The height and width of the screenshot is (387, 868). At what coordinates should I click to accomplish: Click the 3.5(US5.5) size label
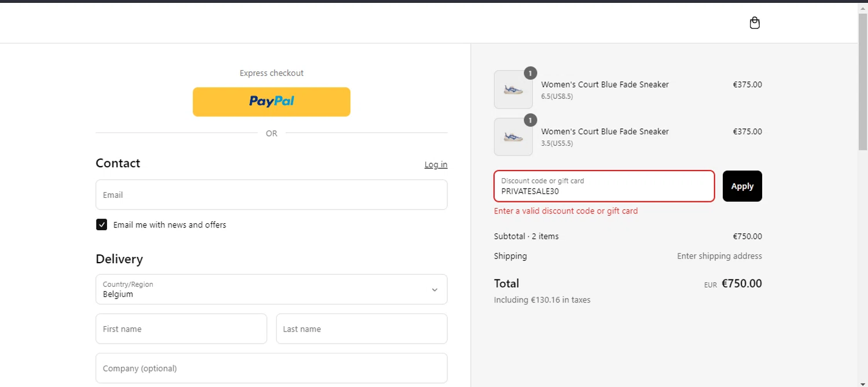pos(557,143)
